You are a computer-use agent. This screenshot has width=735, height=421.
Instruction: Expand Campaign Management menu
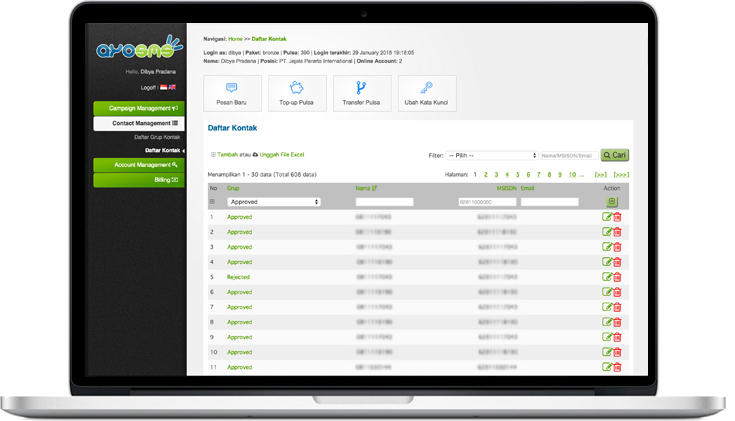pyautogui.click(x=141, y=110)
